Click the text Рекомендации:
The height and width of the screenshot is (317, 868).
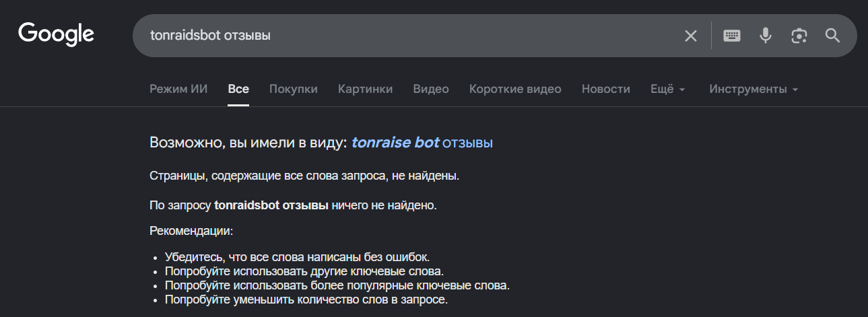(x=191, y=231)
